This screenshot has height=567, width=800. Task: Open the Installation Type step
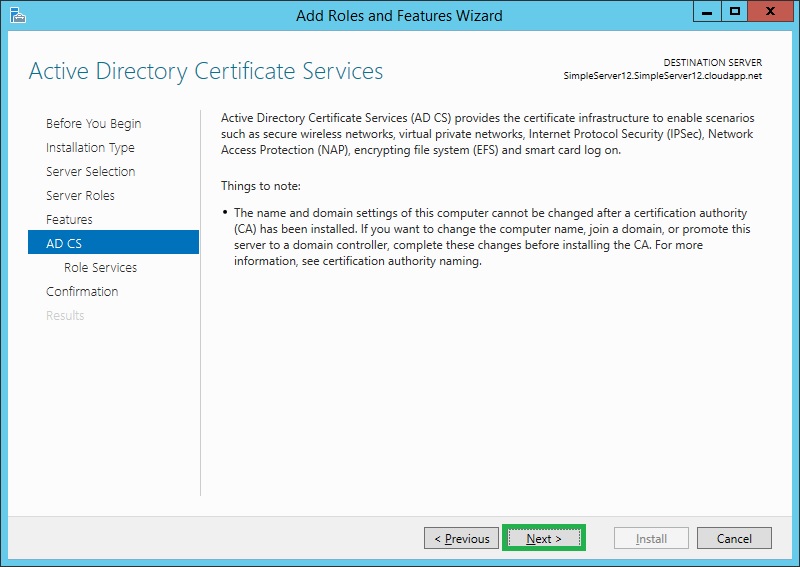point(90,148)
